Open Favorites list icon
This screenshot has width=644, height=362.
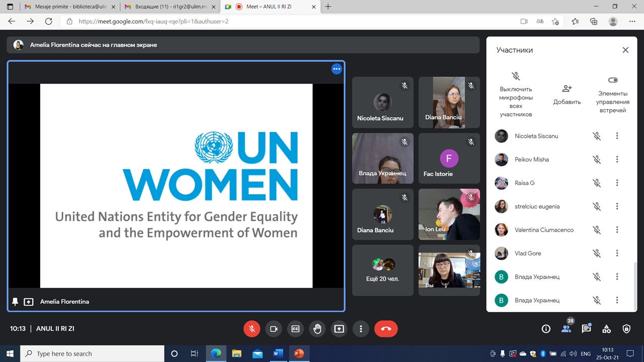[575, 22]
